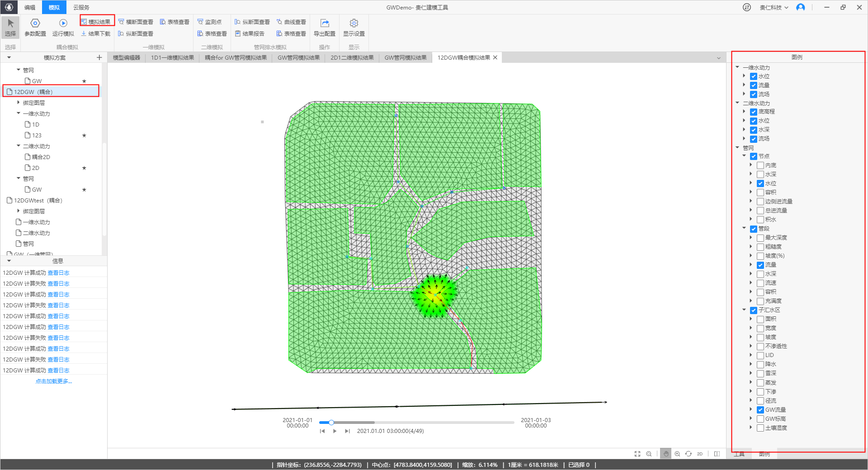Click the timeline slider handle

click(x=331, y=423)
